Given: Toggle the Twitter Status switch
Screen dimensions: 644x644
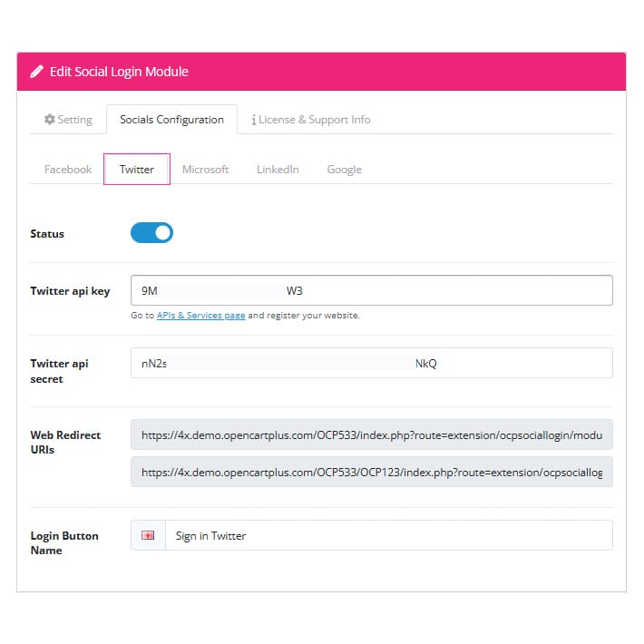Looking at the screenshot, I should [x=152, y=233].
